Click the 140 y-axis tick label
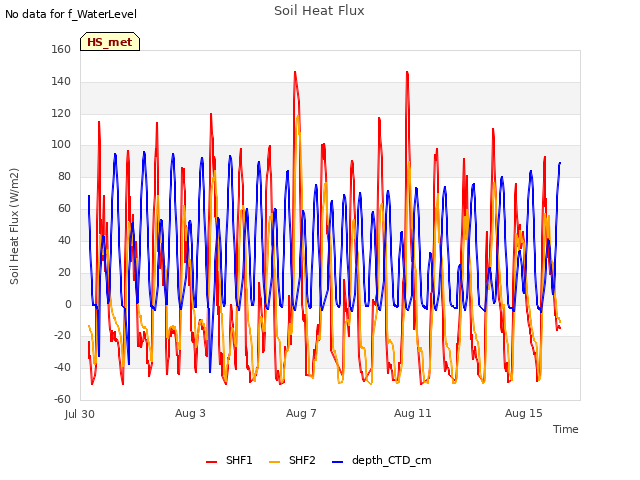Image resolution: width=640 pixels, height=480 pixels. [61, 81]
